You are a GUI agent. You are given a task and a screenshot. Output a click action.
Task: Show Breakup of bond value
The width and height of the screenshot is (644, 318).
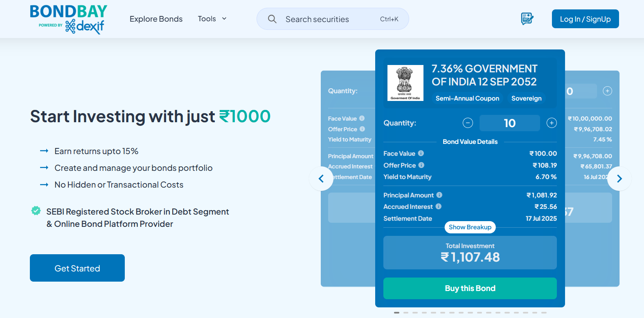(x=470, y=227)
